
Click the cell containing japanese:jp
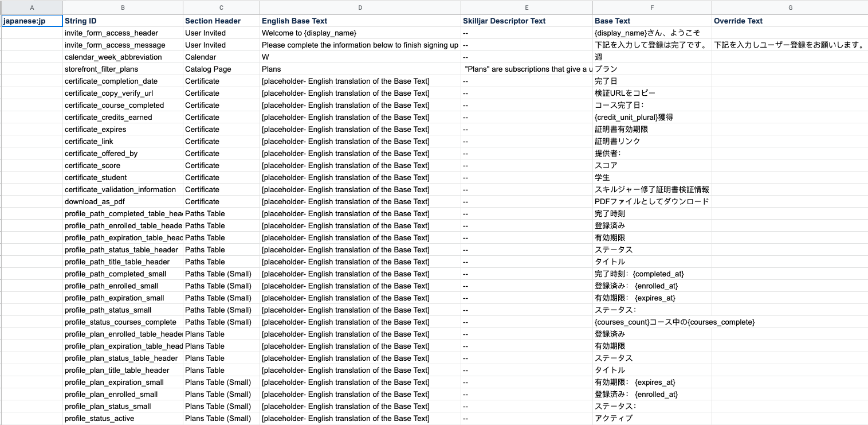click(32, 21)
